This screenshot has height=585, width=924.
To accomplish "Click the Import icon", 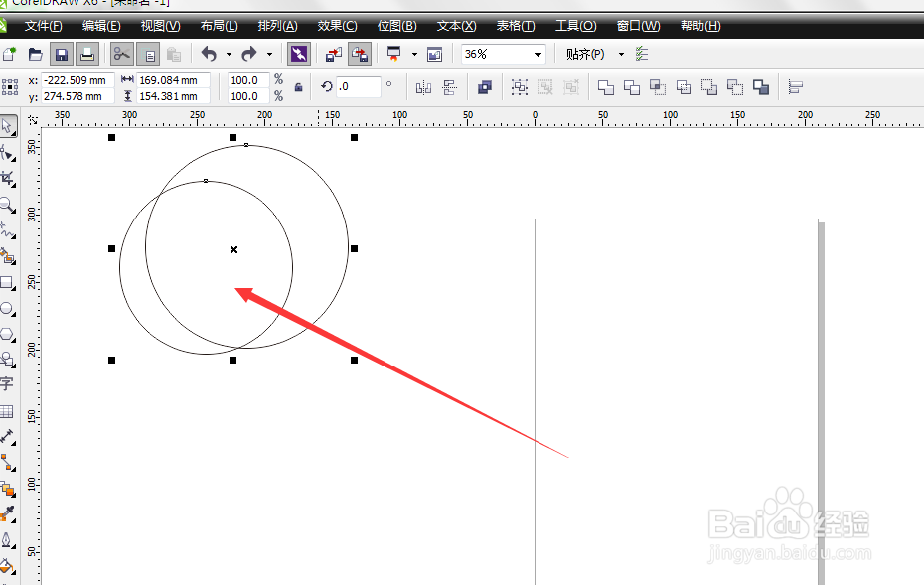I will point(334,55).
